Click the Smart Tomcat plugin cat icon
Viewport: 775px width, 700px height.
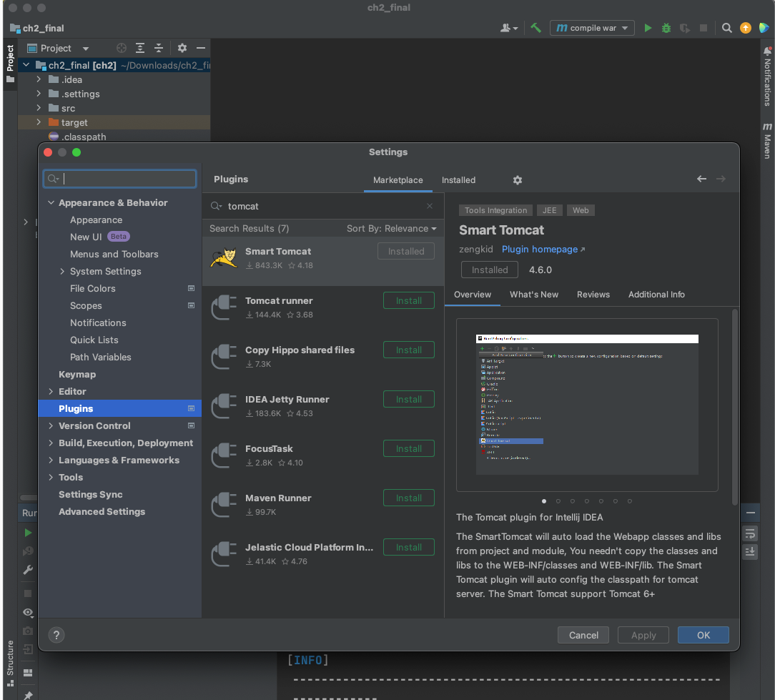tap(223, 258)
